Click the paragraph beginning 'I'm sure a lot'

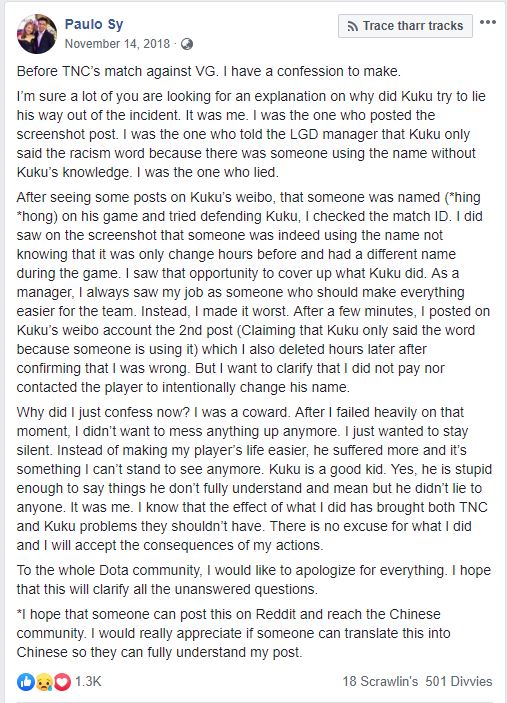(x=253, y=134)
